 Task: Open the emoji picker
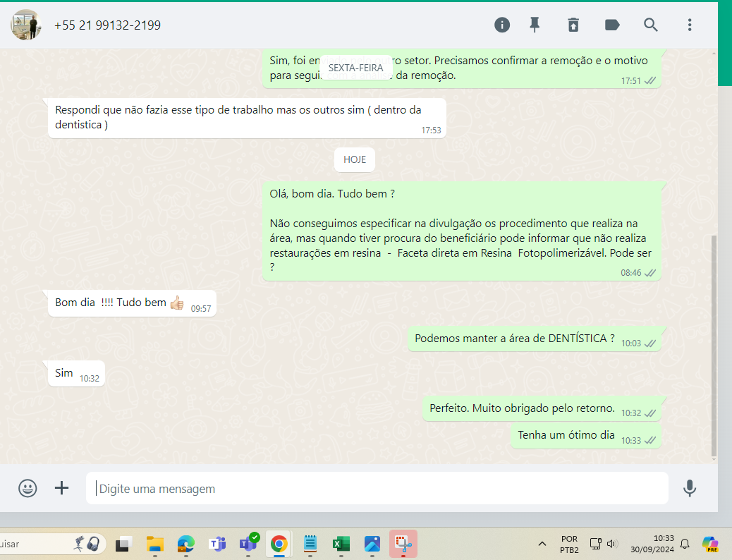[x=28, y=488]
